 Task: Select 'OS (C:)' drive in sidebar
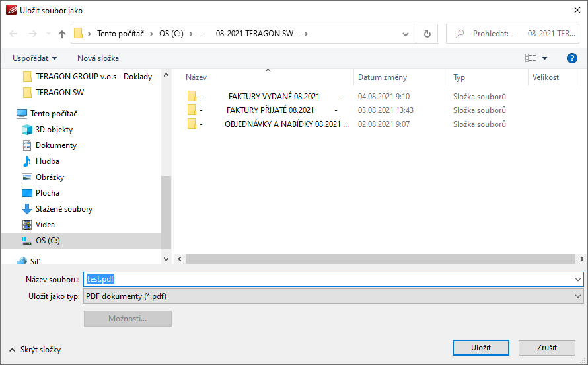[x=81, y=241]
